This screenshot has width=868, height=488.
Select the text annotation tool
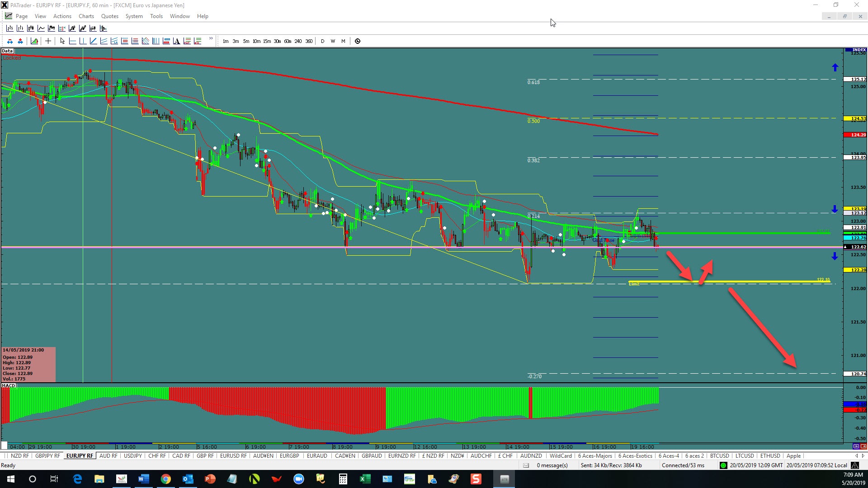176,41
